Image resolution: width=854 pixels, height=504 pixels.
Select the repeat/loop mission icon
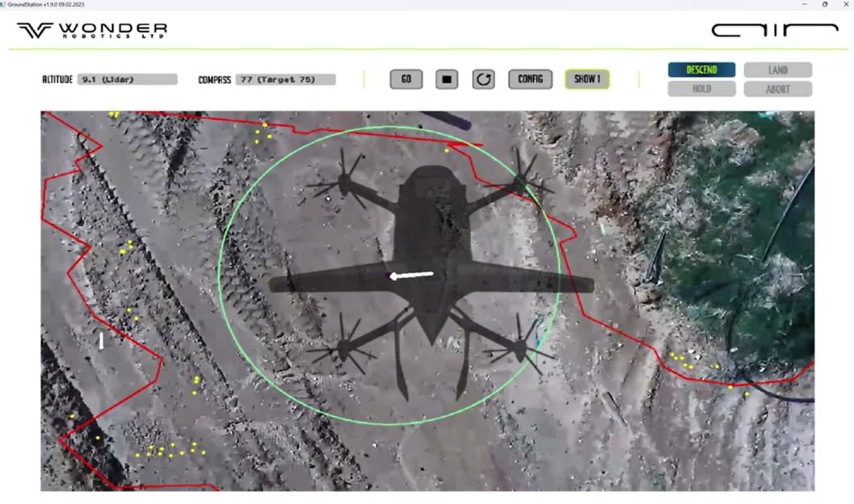pos(483,79)
